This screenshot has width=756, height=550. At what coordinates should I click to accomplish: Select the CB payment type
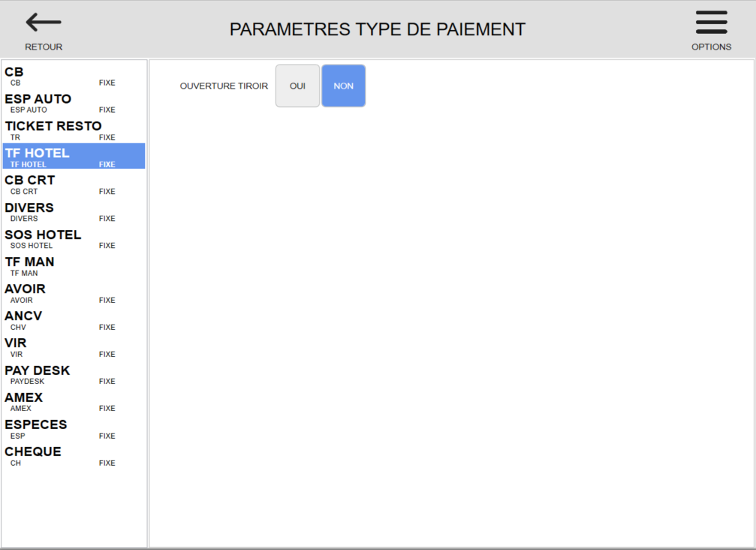point(74,75)
